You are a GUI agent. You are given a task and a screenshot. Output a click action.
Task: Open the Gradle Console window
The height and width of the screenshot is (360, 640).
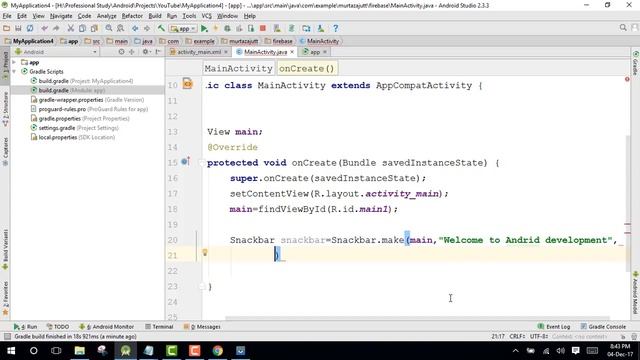click(x=603, y=327)
